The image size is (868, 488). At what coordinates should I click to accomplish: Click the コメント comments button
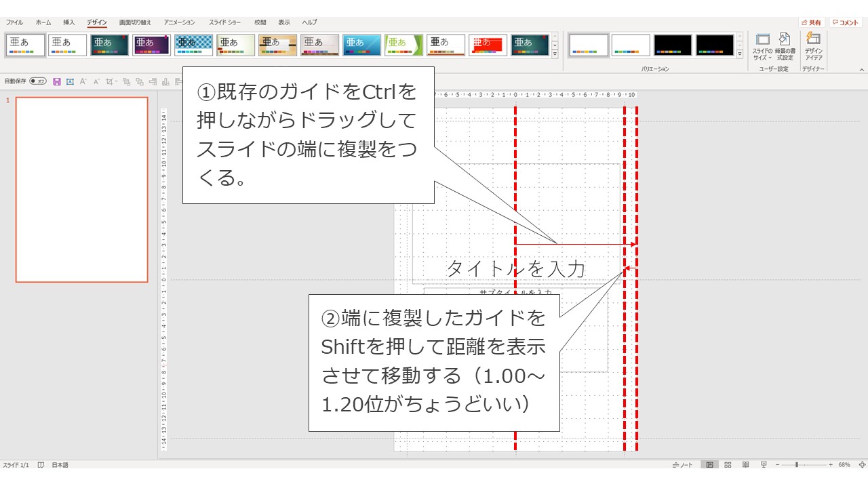tap(846, 22)
